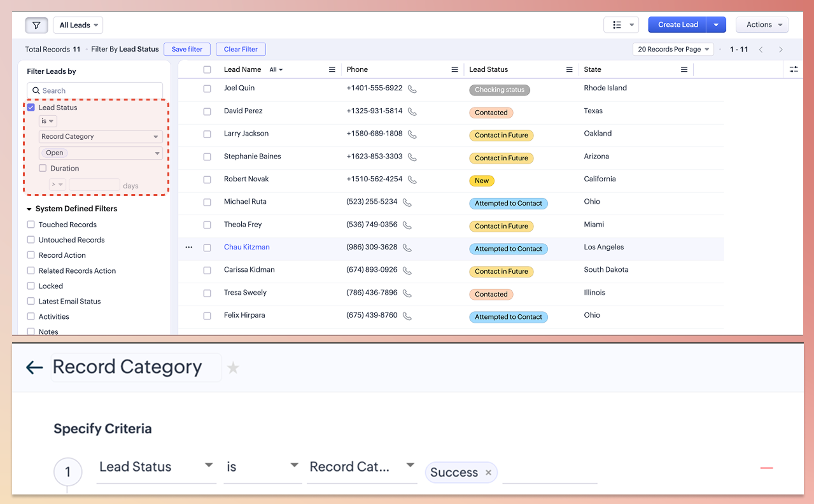The height and width of the screenshot is (504, 814).
Task: Open the Chau Kitzman lead record
Action: click(x=246, y=247)
